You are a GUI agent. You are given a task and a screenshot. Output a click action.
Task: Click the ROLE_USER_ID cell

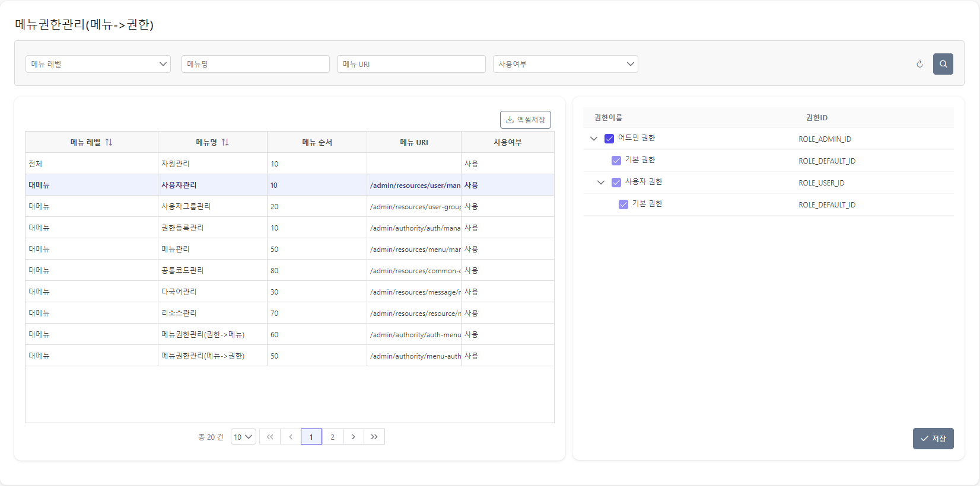tap(821, 183)
